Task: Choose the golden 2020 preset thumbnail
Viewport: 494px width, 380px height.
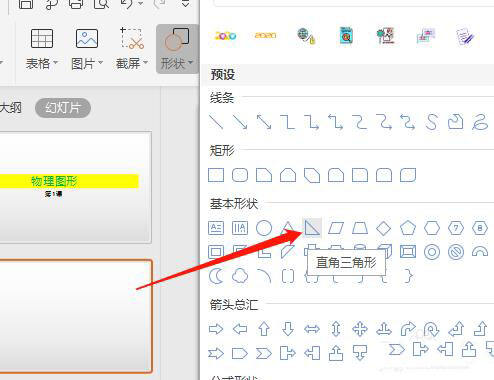Action: (x=265, y=35)
